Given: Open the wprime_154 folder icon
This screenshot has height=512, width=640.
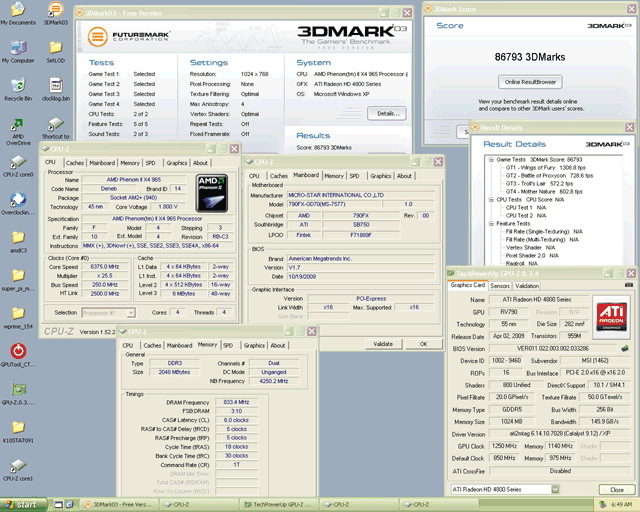Looking at the screenshot, I should click(17, 313).
